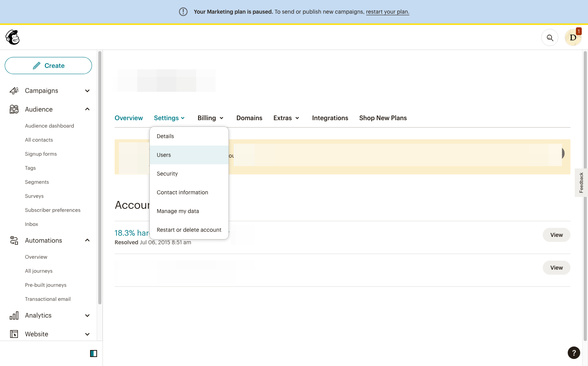Click the Campaigns megaphone icon
588x366 pixels.
[x=14, y=91]
